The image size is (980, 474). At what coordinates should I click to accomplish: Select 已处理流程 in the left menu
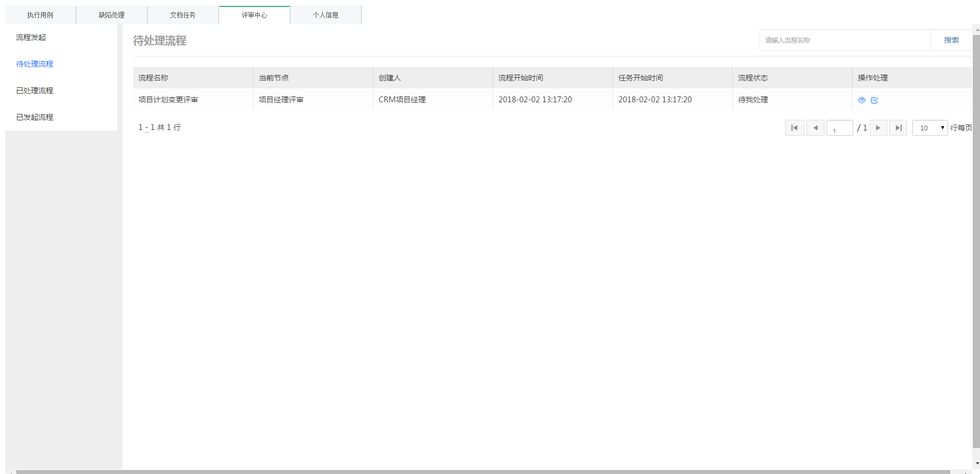click(x=35, y=91)
